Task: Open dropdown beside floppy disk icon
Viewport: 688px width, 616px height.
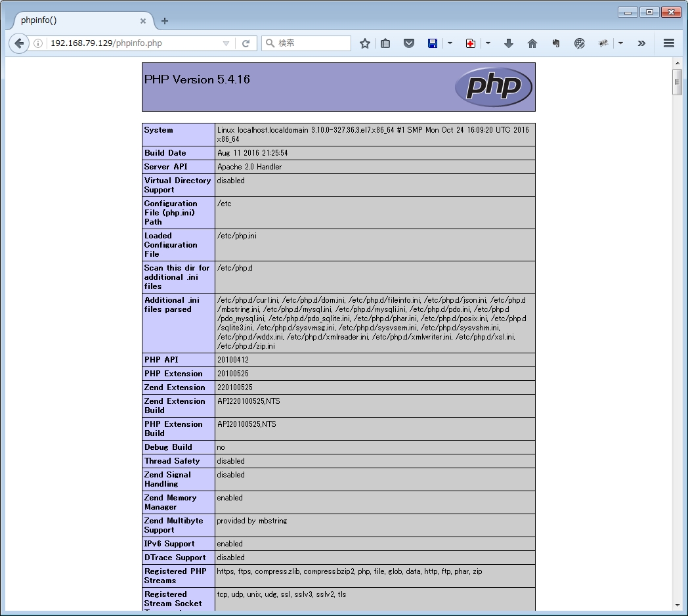Action: pyautogui.click(x=450, y=43)
